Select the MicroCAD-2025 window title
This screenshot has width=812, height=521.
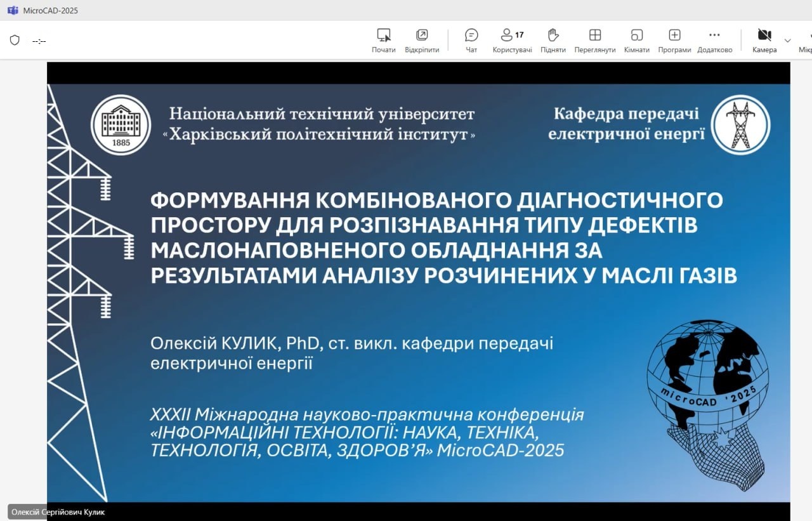tap(50, 10)
